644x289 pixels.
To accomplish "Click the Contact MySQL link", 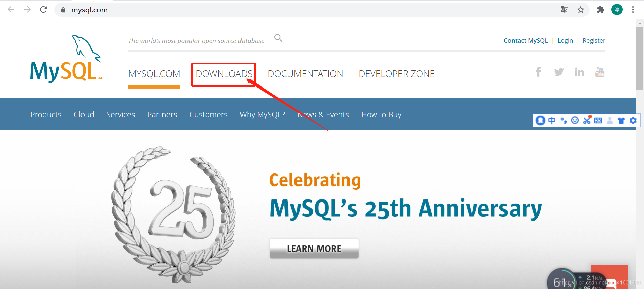I will pyautogui.click(x=526, y=41).
